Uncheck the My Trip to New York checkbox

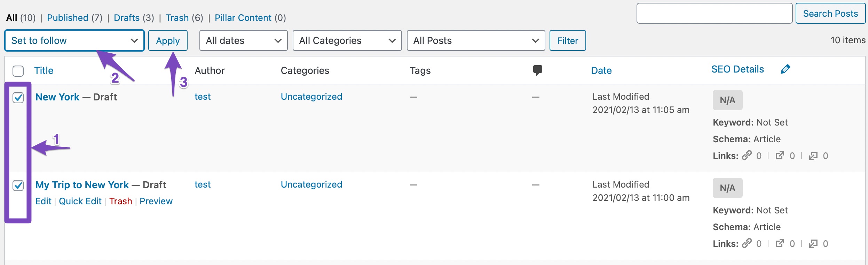tap(18, 185)
